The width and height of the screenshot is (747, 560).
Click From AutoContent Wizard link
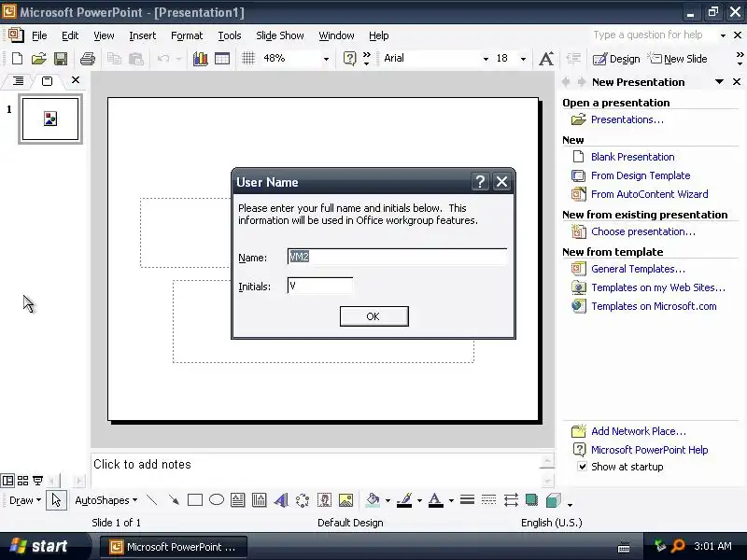pos(649,194)
